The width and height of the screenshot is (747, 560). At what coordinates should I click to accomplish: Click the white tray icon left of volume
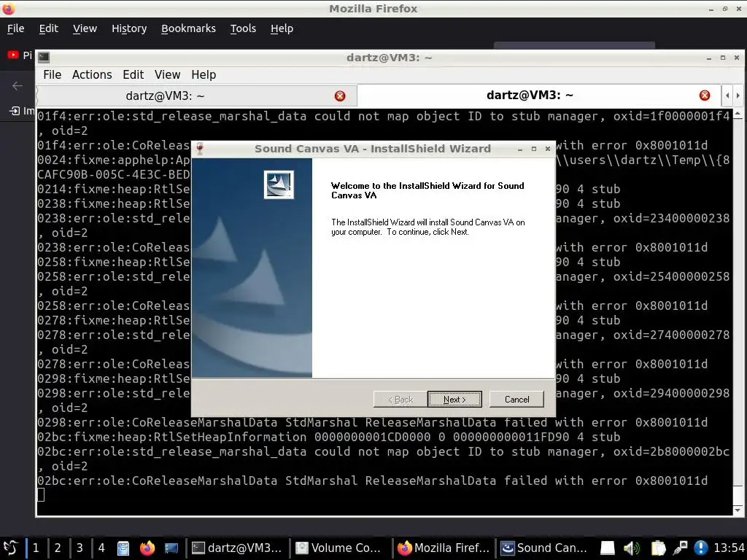[x=608, y=548]
